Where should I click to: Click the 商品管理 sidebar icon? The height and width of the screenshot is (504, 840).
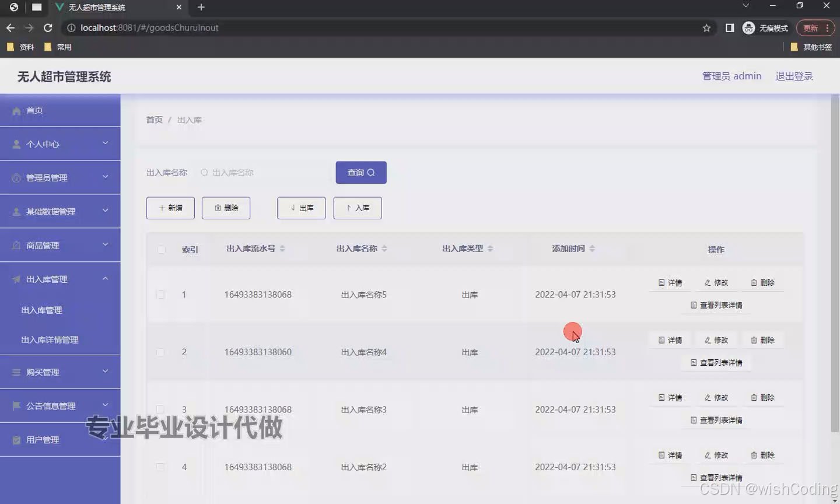16,245
